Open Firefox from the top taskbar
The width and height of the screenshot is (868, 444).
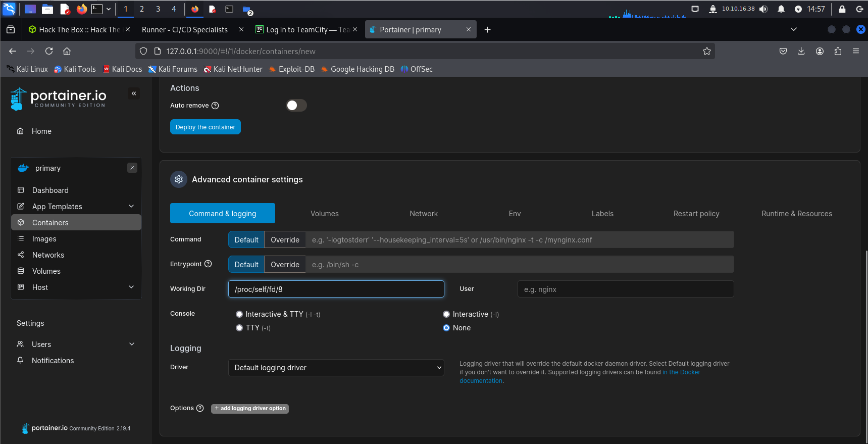(x=81, y=9)
